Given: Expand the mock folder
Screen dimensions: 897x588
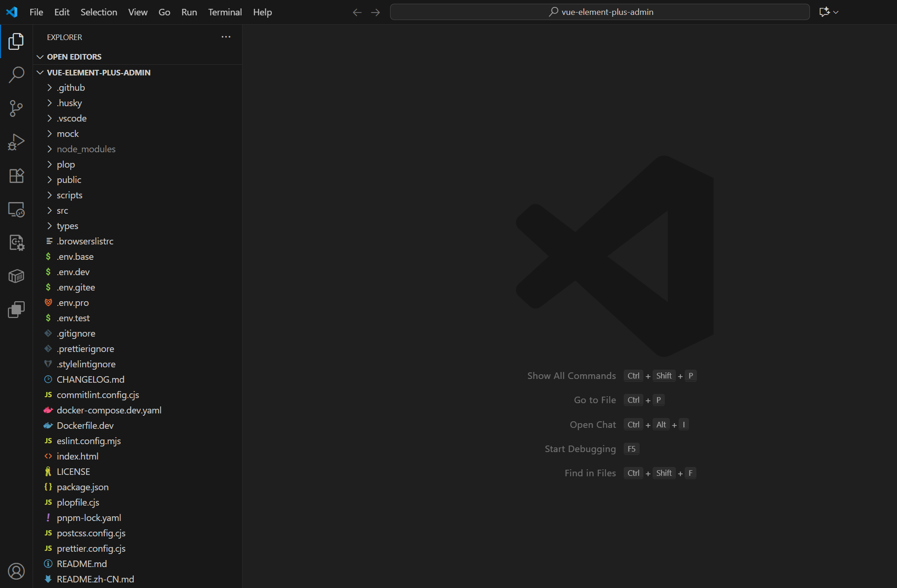Looking at the screenshot, I should [x=137, y=134].
